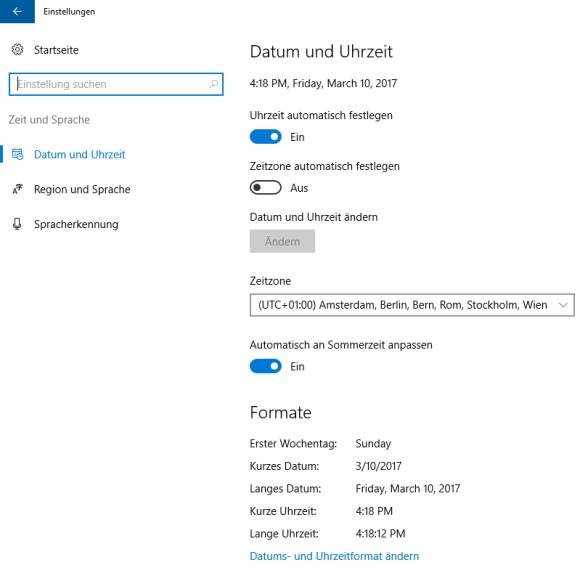This screenshot has height=573, width=580.
Task: Focus the Einstellung suchen search field
Action: 116,84
